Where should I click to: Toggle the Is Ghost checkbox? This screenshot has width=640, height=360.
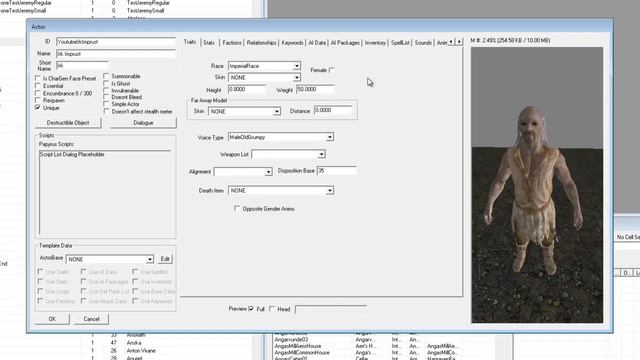point(107,83)
